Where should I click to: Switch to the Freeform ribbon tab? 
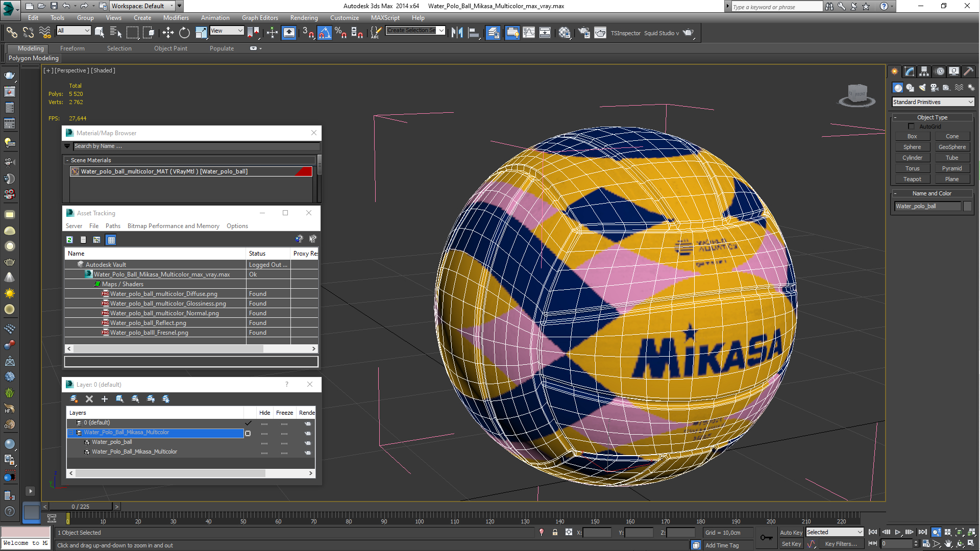pyautogui.click(x=72, y=48)
